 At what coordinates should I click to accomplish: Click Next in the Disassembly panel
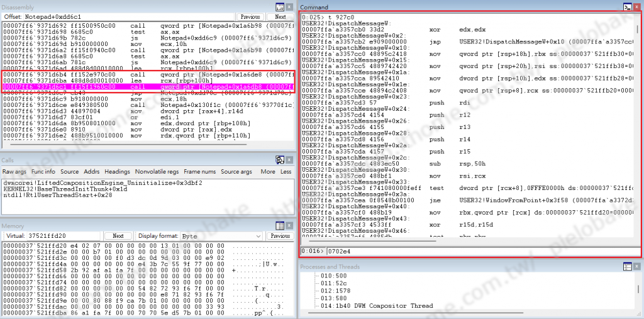point(280,17)
